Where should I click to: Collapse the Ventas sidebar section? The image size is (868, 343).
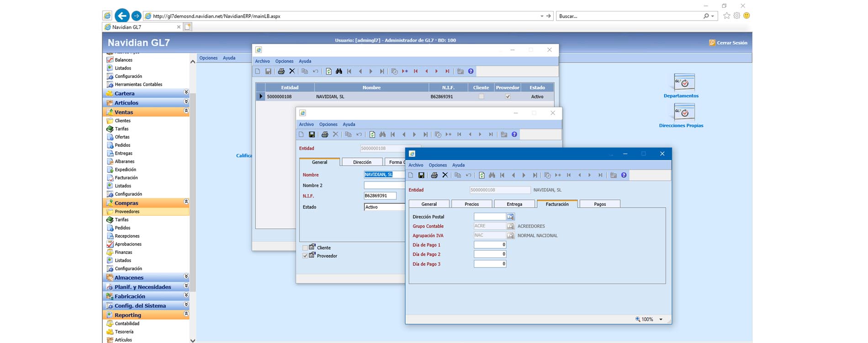coord(186,111)
